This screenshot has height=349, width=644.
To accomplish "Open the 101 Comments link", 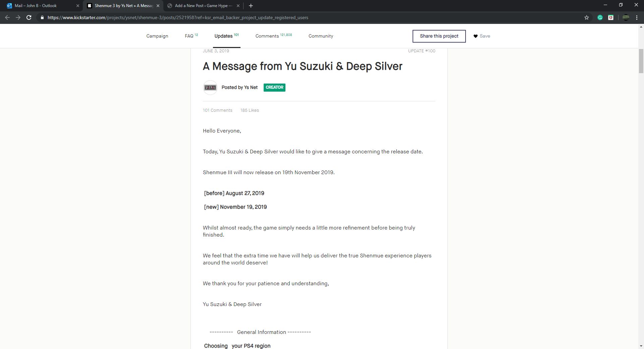I will click(218, 110).
